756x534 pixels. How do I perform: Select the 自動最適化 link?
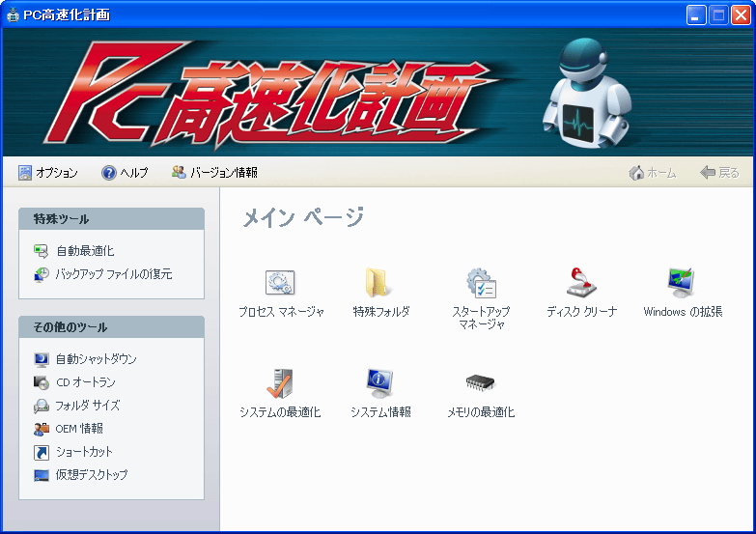(85, 251)
